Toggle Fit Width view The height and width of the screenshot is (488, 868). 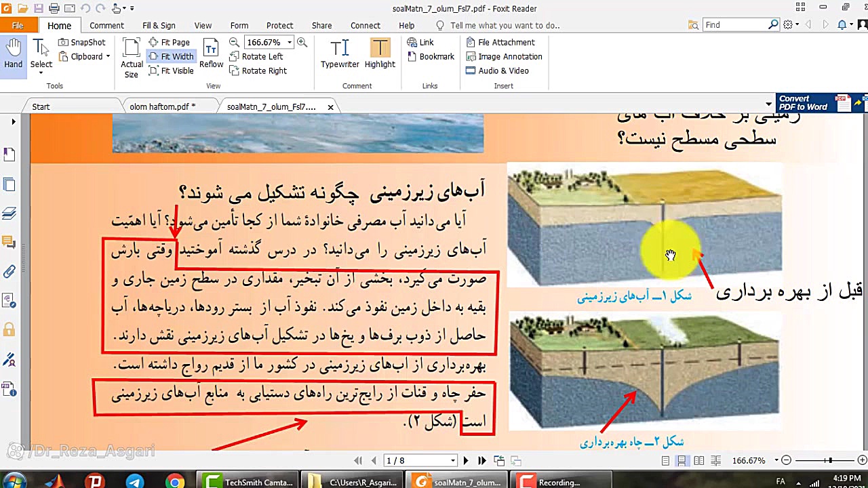coord(171,56)
